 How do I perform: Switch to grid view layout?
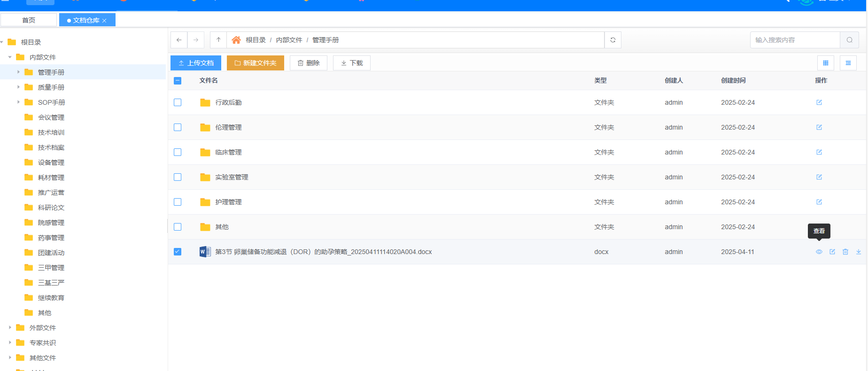pos(826,63)
